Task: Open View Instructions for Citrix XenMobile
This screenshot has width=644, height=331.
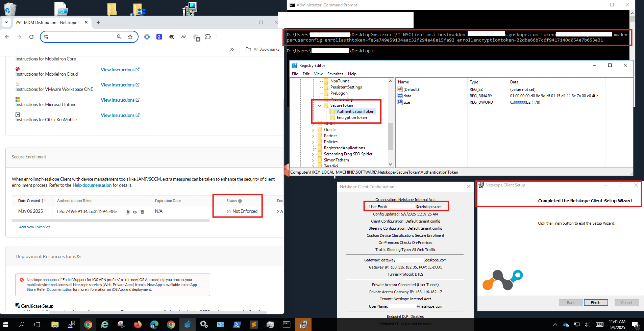Action: click(x=120, y=115)
